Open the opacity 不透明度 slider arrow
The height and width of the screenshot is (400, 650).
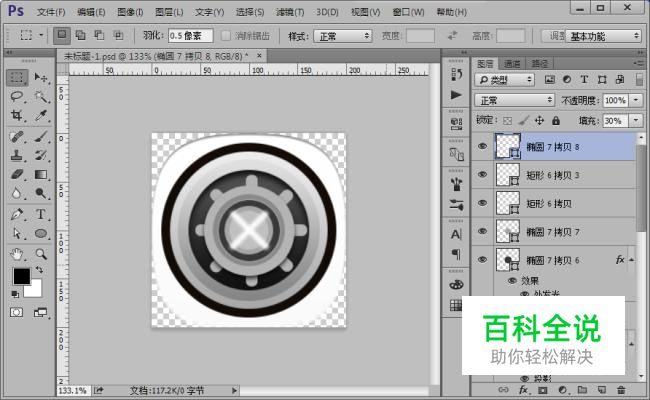tap(636, 100)
